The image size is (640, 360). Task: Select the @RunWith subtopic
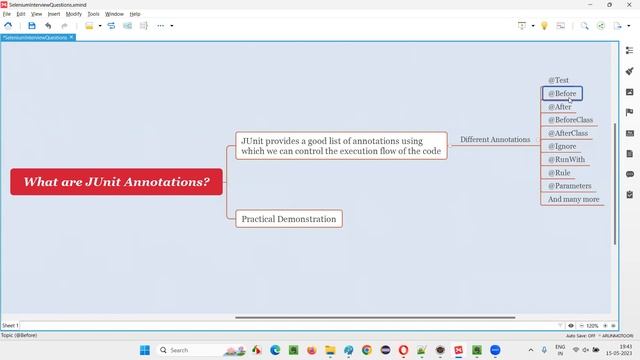(x=567, y=160)
